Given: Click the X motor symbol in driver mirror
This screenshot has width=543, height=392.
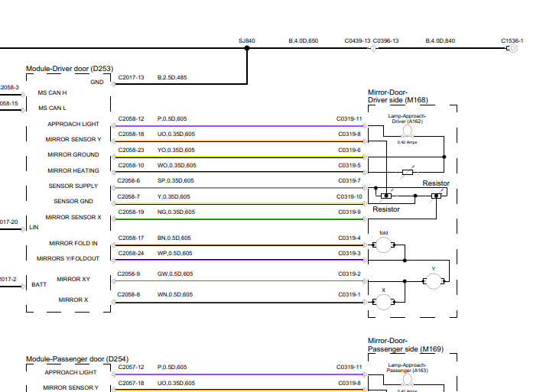Looking at the screenshot, I should click(383, 302).
